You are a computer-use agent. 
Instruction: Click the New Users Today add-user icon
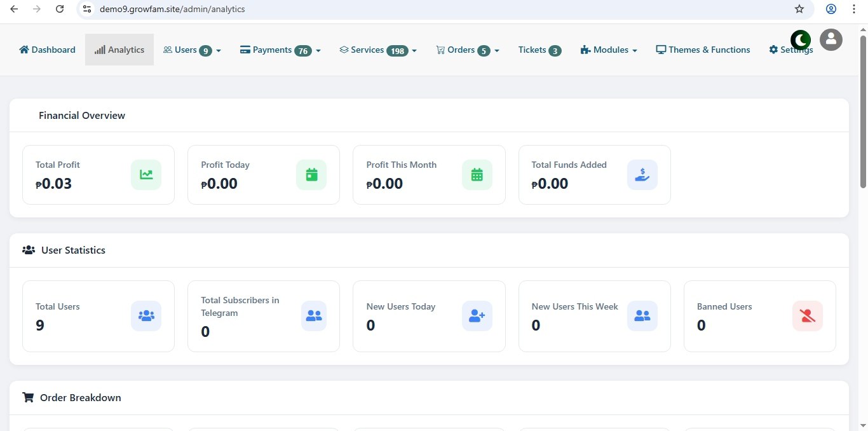click(477, 316)
